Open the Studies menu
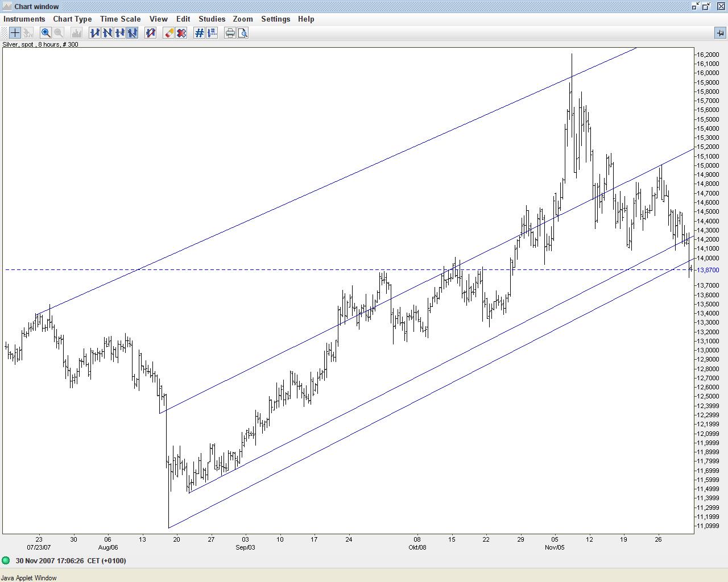This screenshot has width=728, height=582. pos(212,19)
